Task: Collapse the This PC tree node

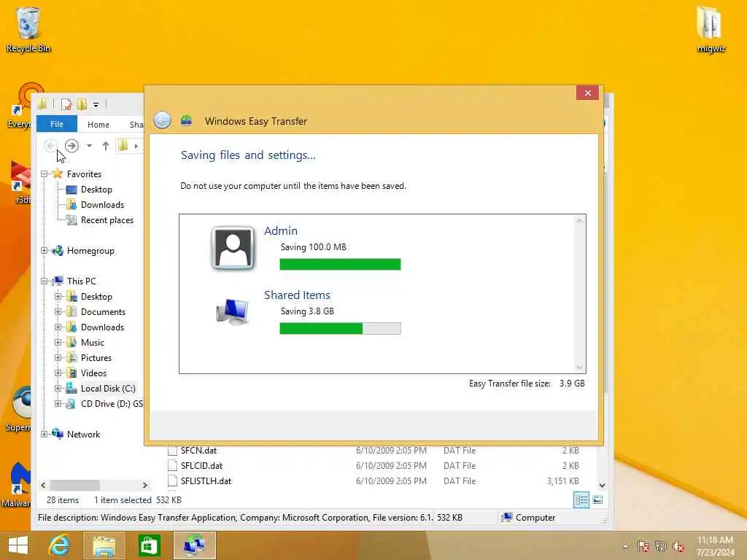Action: point(44,281)
